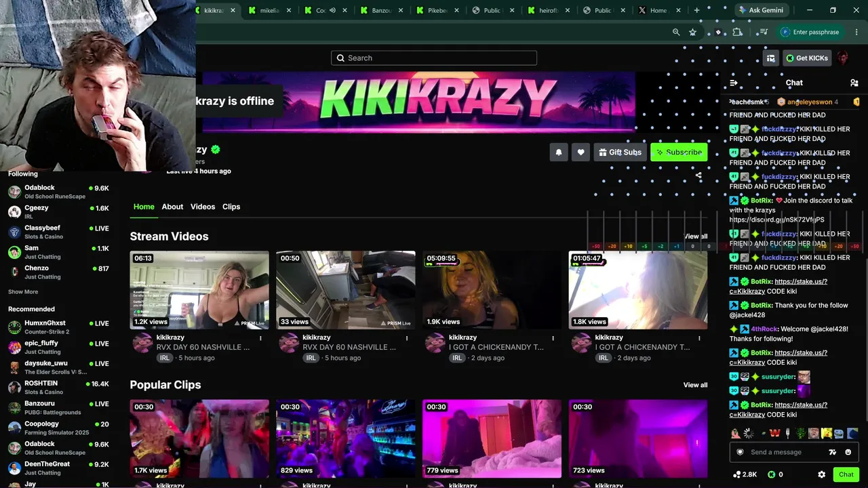Open the discord.gg link in chat
Image resolution: width=868 pixels, height=488 pixels.
coord(776,220)
